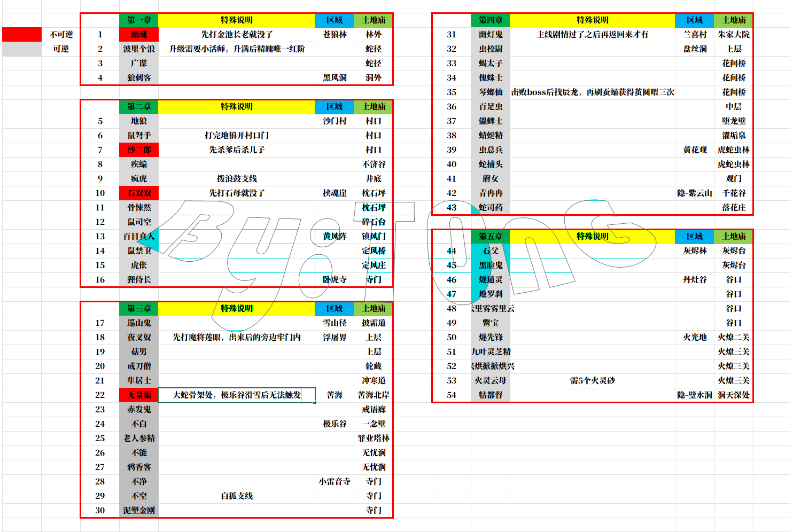Select the 需5个火灵砂 note cell
Screen dimensions: 793x532
click(x=593, y=380)
